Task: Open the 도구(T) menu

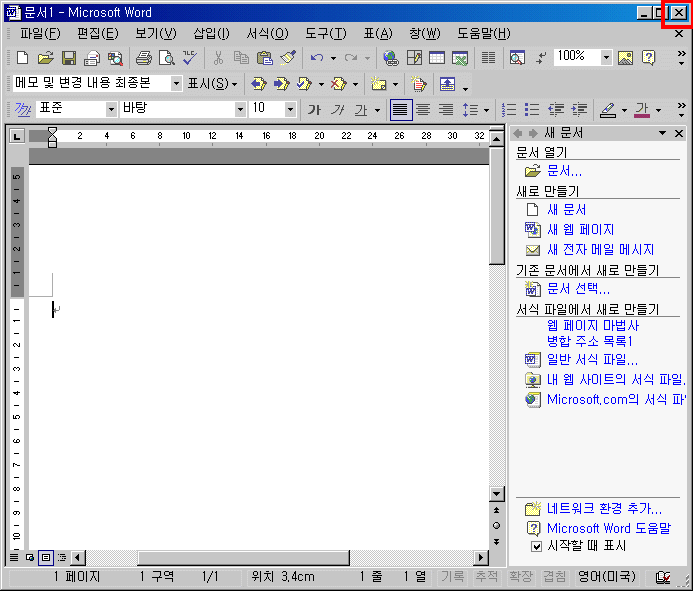Action: [326, 34]
